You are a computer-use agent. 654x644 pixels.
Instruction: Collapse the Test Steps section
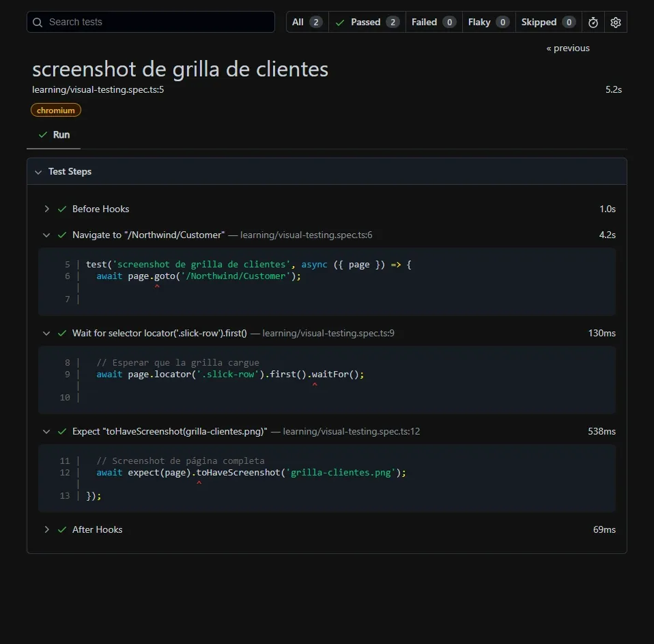click(x=38, y=172)
